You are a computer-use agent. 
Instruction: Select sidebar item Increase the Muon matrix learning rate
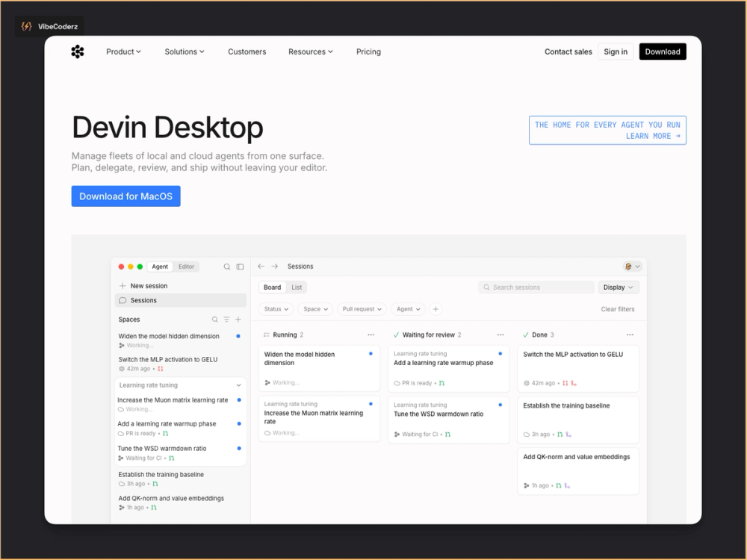pyautogui.click(x=181, y=404)
